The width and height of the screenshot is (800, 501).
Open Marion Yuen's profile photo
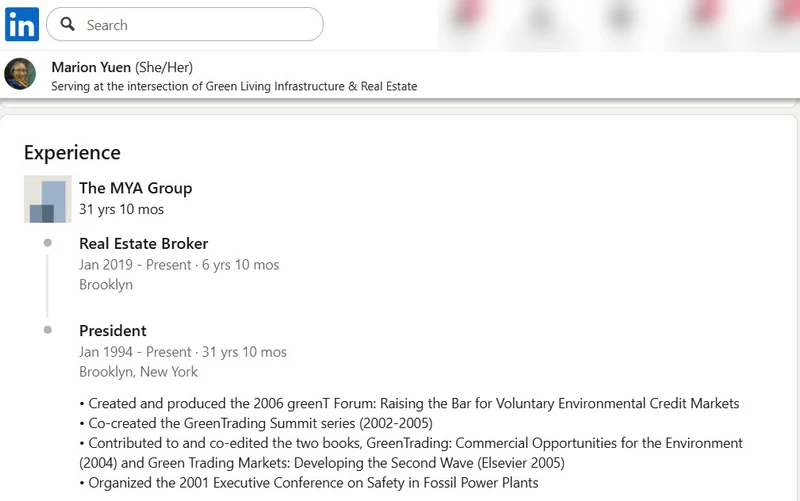(x=20, y=74)
